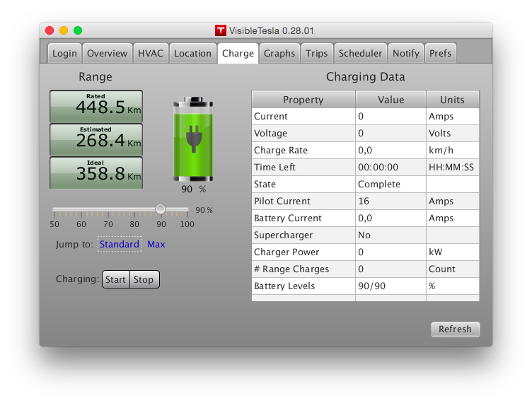Switch to the Login tab
532x403 pixels.
pos(64,53)
